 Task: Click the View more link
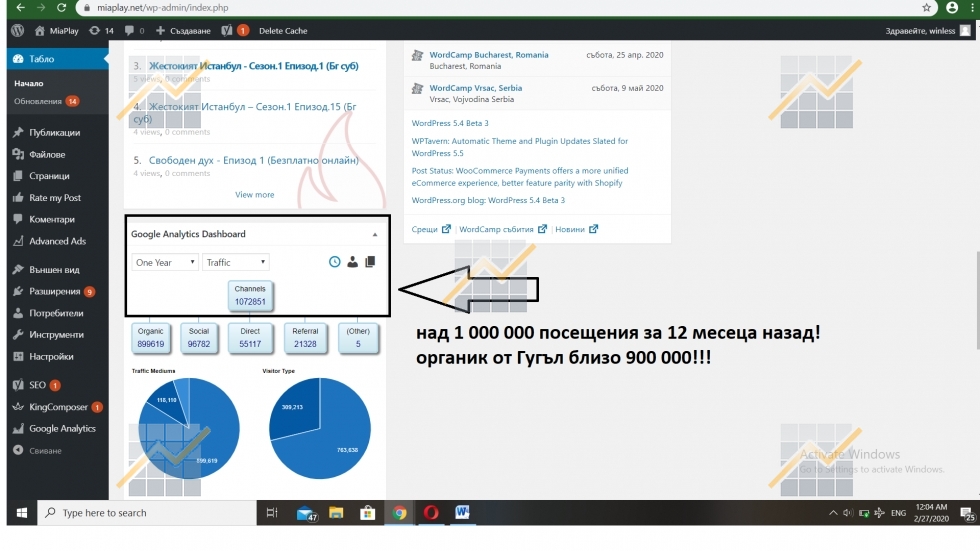click(x=254, y=195)
